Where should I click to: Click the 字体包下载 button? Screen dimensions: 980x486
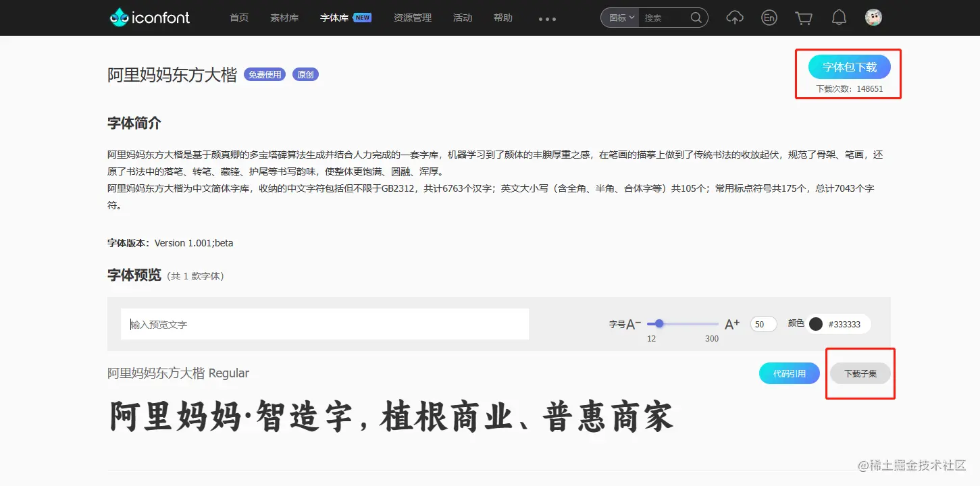pos(850,67)
